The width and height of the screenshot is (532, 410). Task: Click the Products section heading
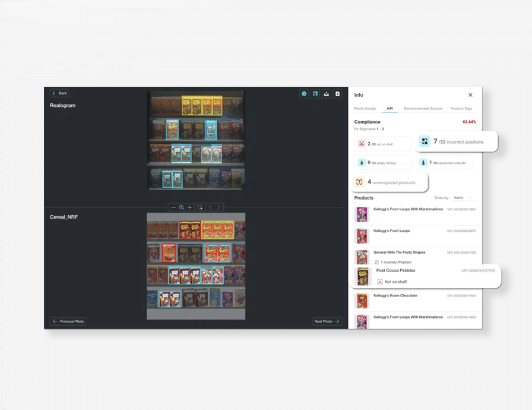tap(364, 198)
